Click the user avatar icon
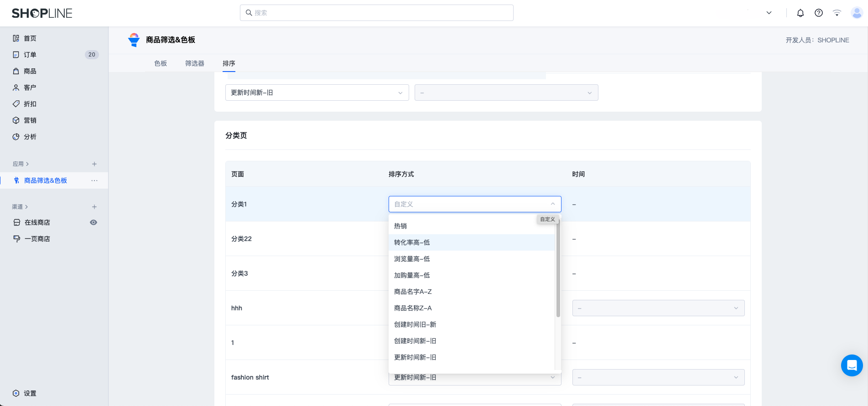868x406 pixels. (857, 13)
